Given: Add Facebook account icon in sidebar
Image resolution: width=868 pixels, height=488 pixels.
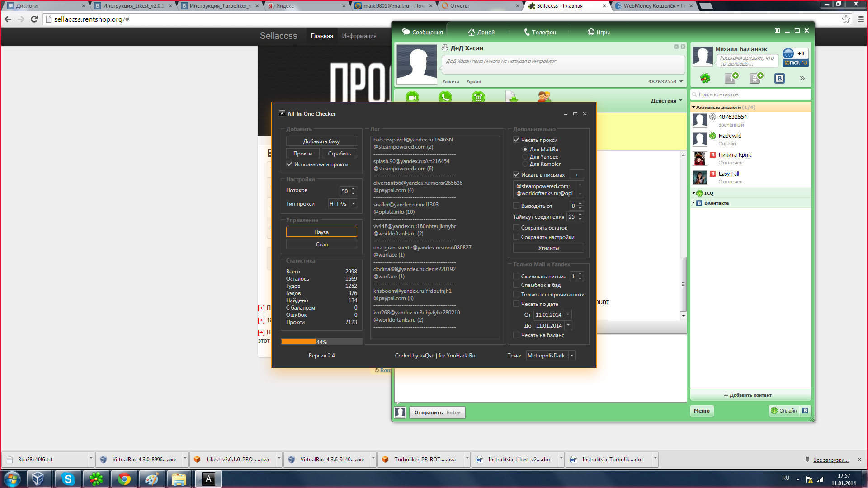Looking at the screenshot, I should pos(731,78).
